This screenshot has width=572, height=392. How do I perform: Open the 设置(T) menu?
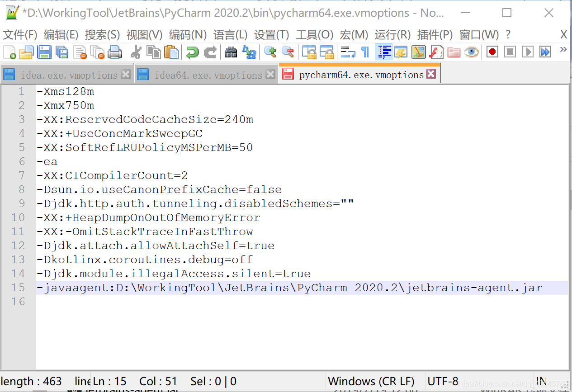pyautogui.click(x=272, y=35)
